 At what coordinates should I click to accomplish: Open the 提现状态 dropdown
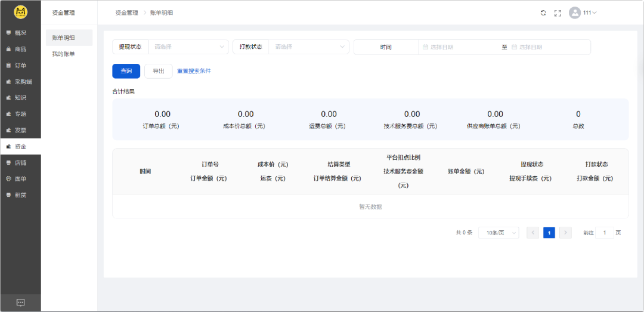188,47
